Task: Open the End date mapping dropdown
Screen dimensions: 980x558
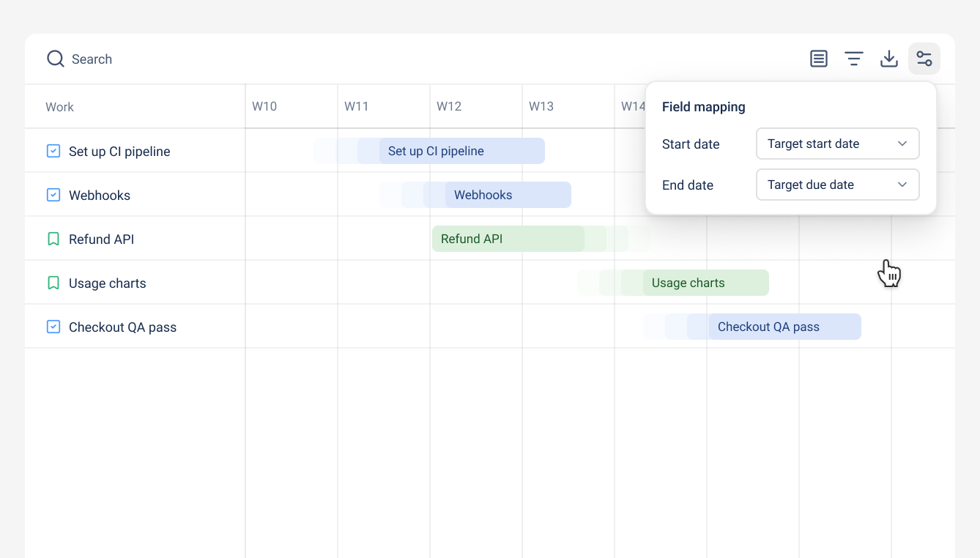Action: [837, 185]
